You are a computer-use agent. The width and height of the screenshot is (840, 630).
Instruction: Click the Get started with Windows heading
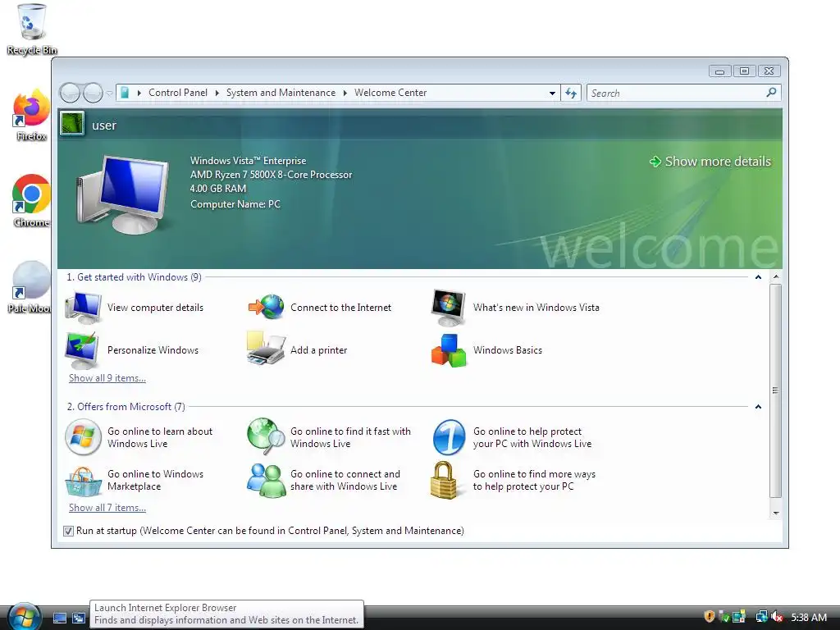(x=134, y=277)
